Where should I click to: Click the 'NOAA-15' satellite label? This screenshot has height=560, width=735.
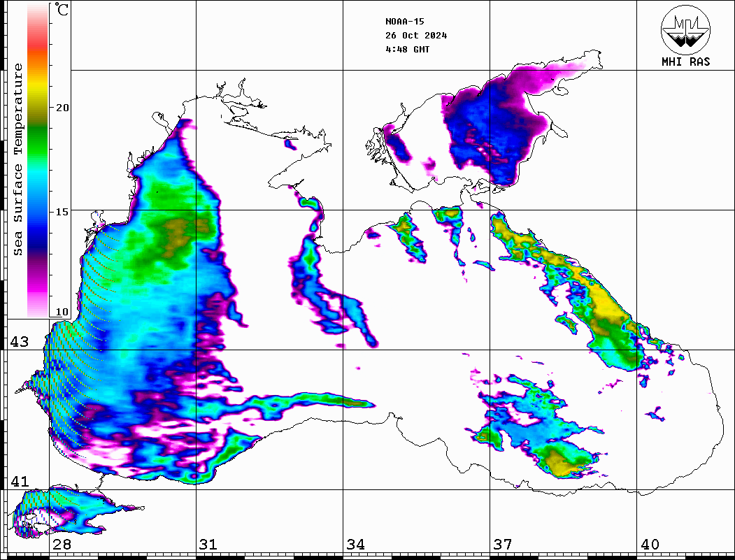click(x=404, y=22)
